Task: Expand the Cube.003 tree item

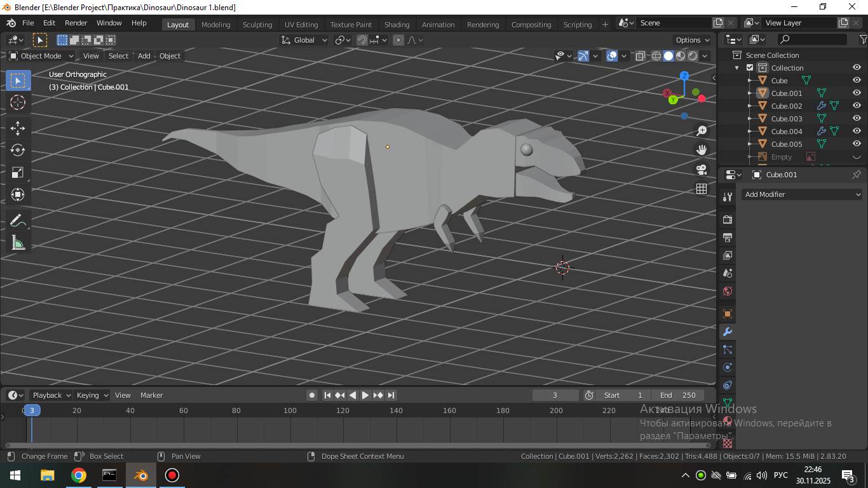Action: coord(750,119)
